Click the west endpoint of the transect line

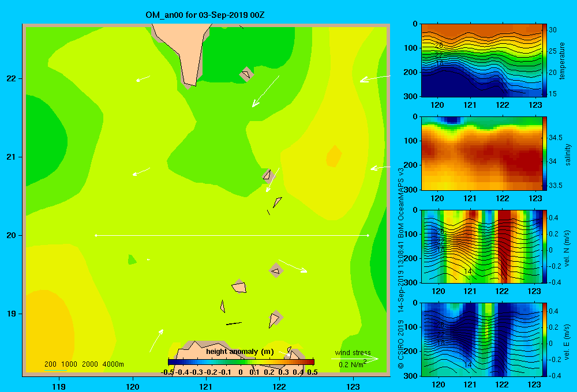click(96, 235)
